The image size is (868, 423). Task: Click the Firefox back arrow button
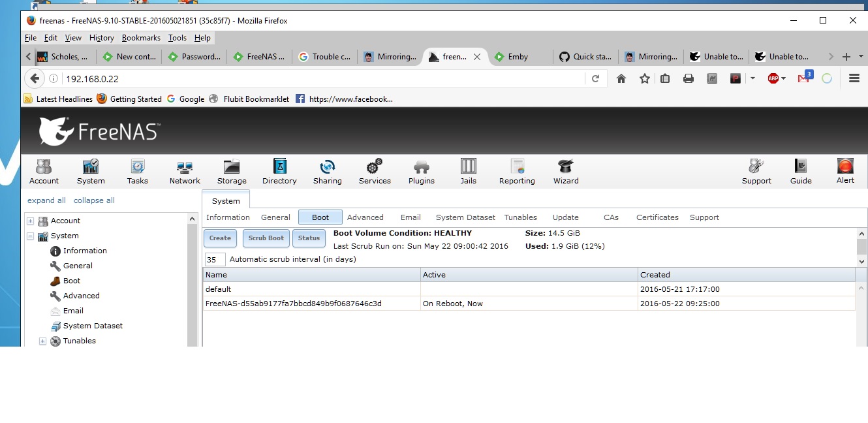(35, 78)
